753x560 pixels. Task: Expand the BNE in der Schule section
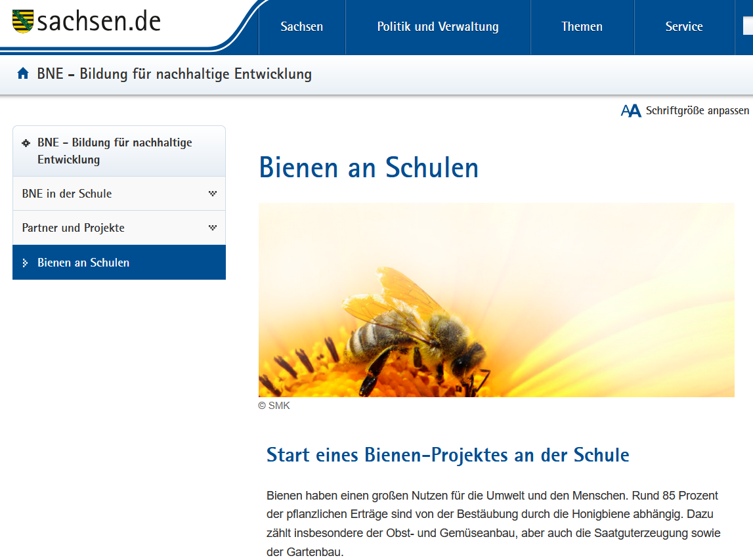[212, 193]
